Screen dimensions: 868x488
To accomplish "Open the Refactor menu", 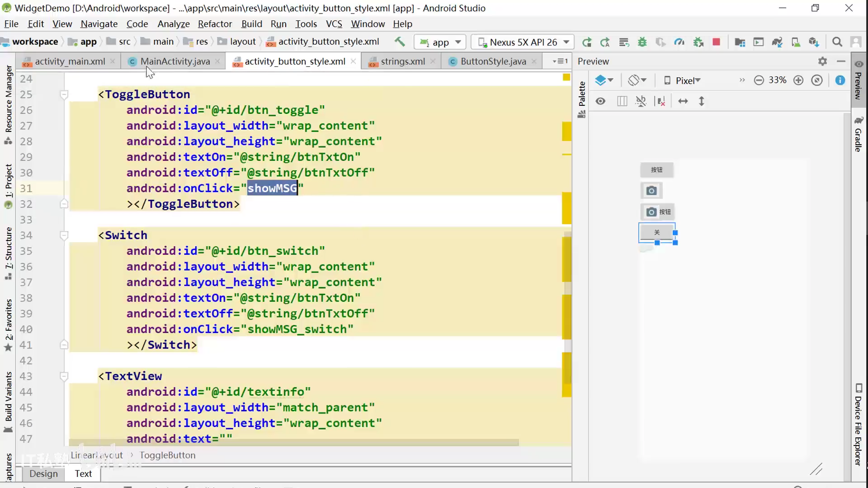I will 215,24.
